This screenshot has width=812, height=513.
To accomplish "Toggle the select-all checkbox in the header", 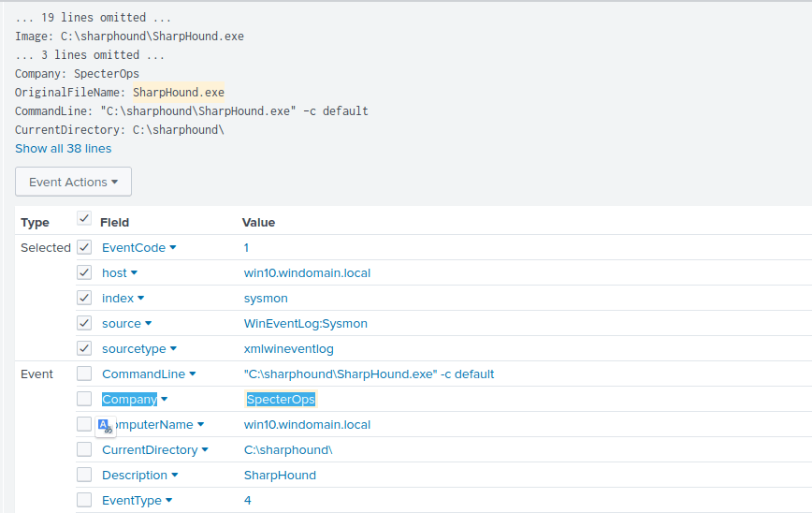I will point(84,219).
